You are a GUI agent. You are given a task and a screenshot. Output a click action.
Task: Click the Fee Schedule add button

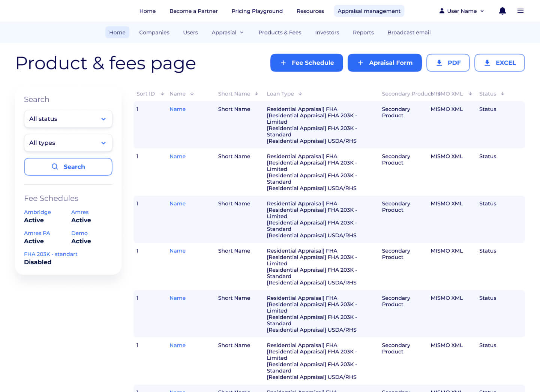pyautogui.click(x=306, y=63)
